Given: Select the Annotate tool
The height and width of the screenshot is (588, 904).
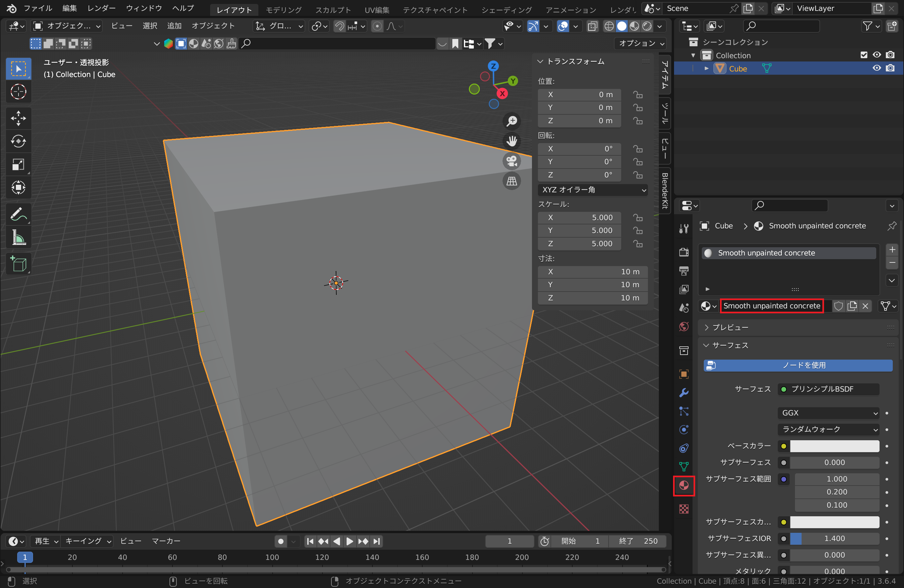Looking at the screenshot, I should pos(18,214).
